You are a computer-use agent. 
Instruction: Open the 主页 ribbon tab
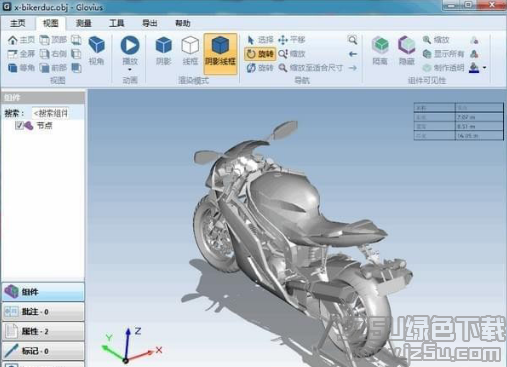18,23
